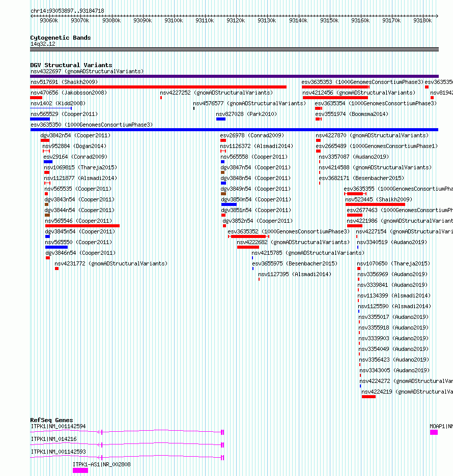Click the nsv4322697 gnomAD variant label

(87, 71)
